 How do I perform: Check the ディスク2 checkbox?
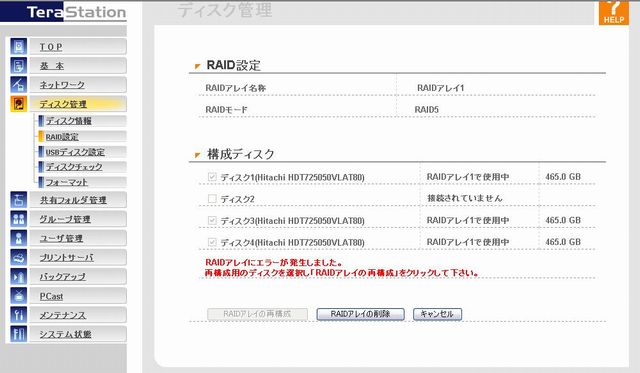point(212,198)
